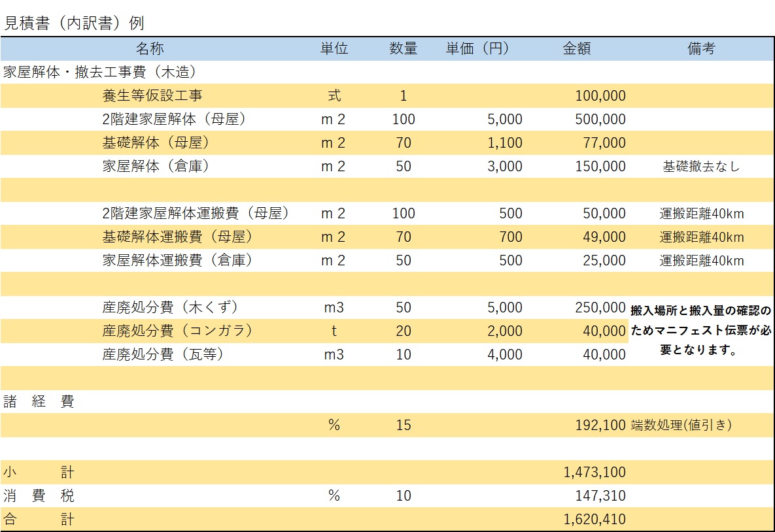Click the 見積書（内訳書）例 title text
The image size is (775, 532).
[74, 23]
